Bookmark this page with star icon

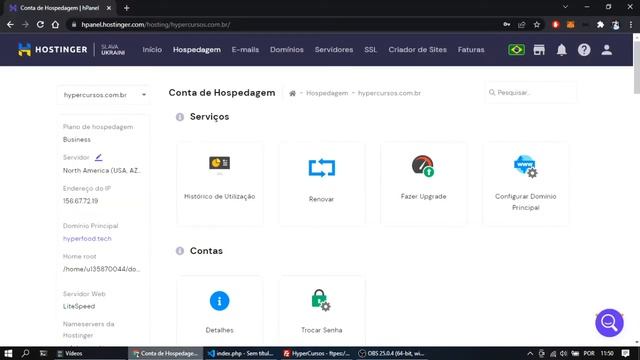pos(537,25)
